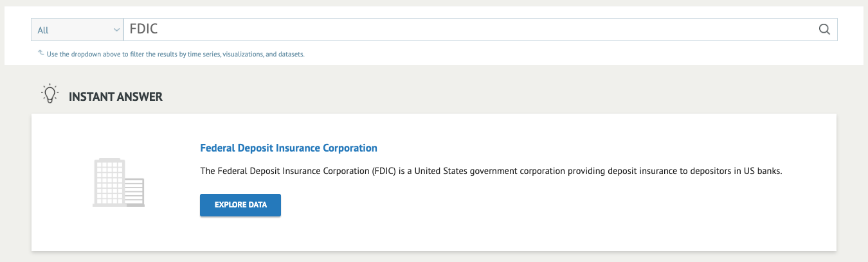
Task: Click the EXPLORE DATA button
Action: 240,205
